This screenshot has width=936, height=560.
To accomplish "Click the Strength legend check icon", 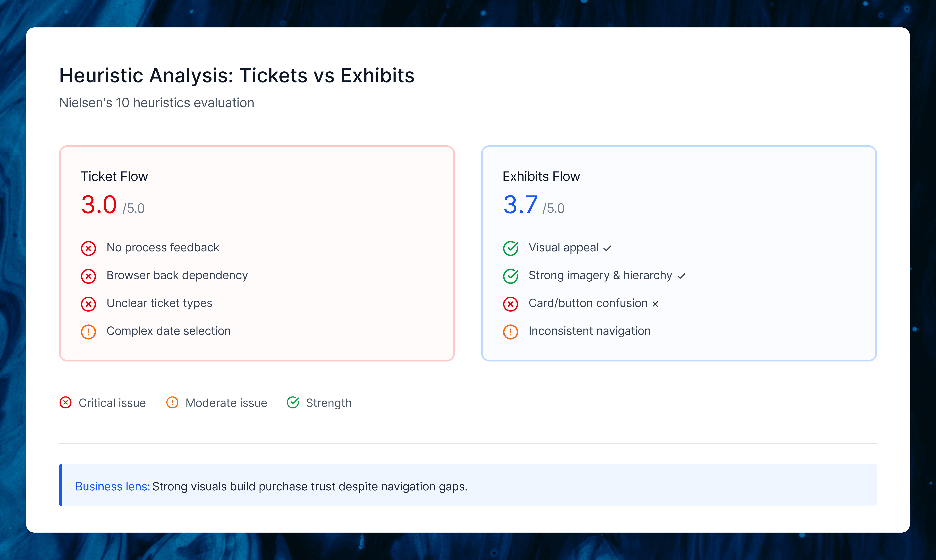I will [x=293, y=403].
